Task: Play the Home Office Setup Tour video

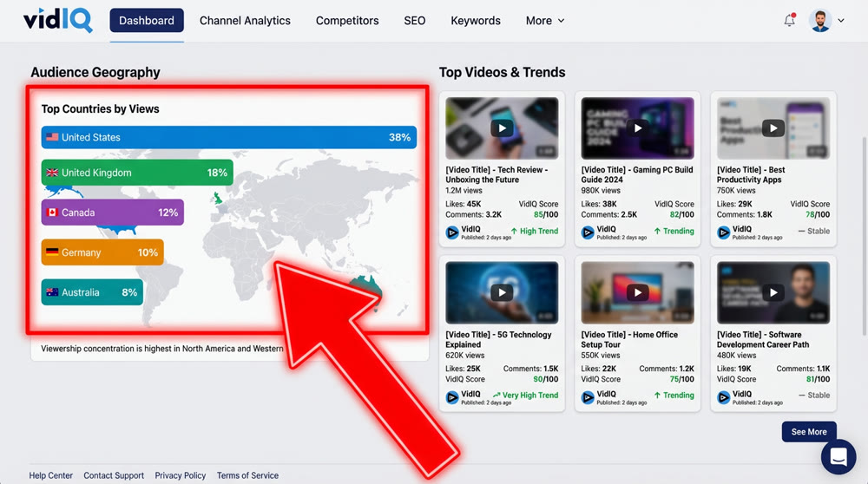Action: [x=638, y=292]
